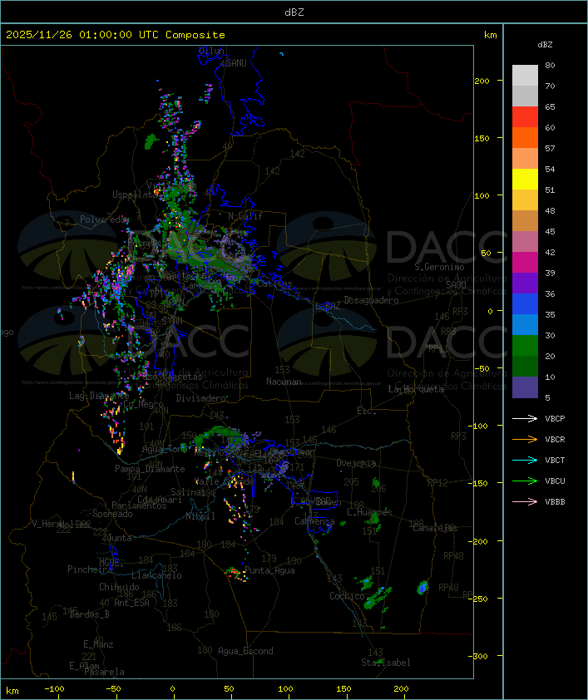The image size is (588, 700).
Task: Click the km unit label at top right
Action: point(490,35)
